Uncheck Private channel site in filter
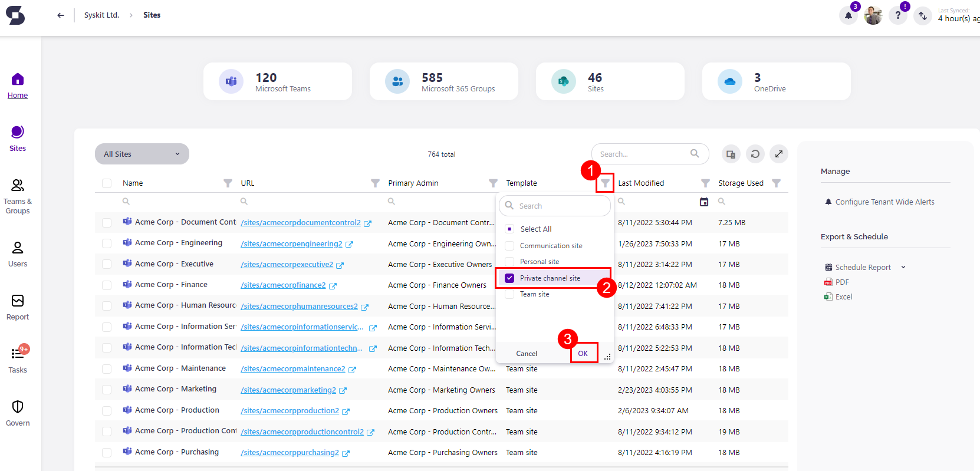Image resolution: width=980 pixels, height=471 pixels. pyautogui.click(x=509, y=278)
